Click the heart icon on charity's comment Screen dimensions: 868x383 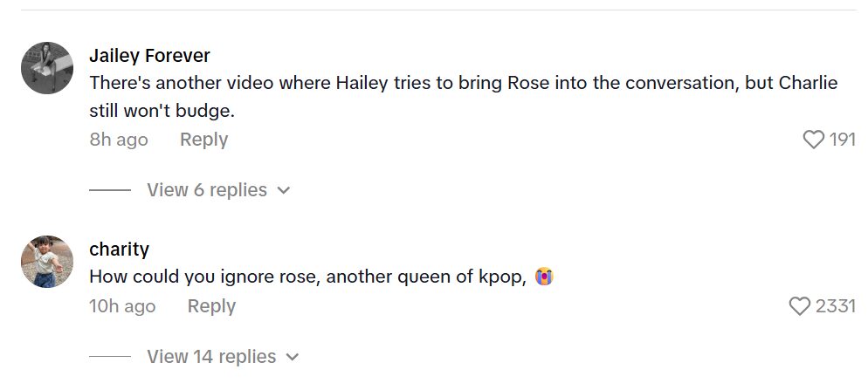[800, 306]
